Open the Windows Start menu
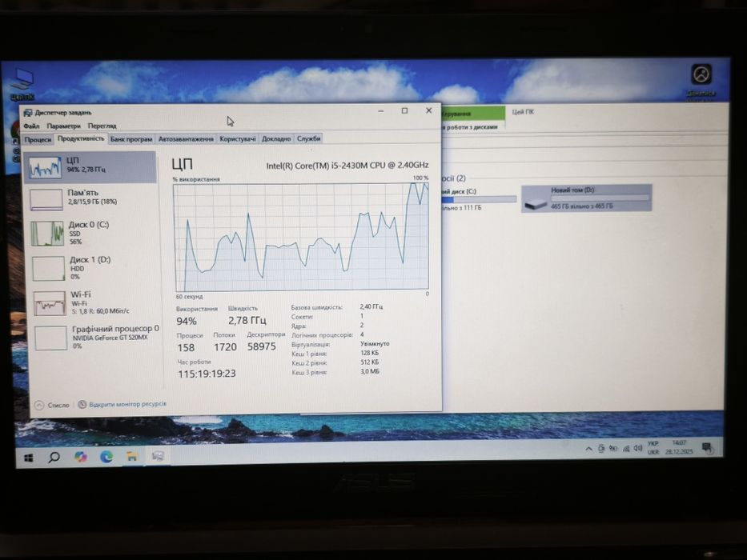Image resolution: width=747 pixels, height=560 pixels. pyautogui.click(x=29, y=458)
